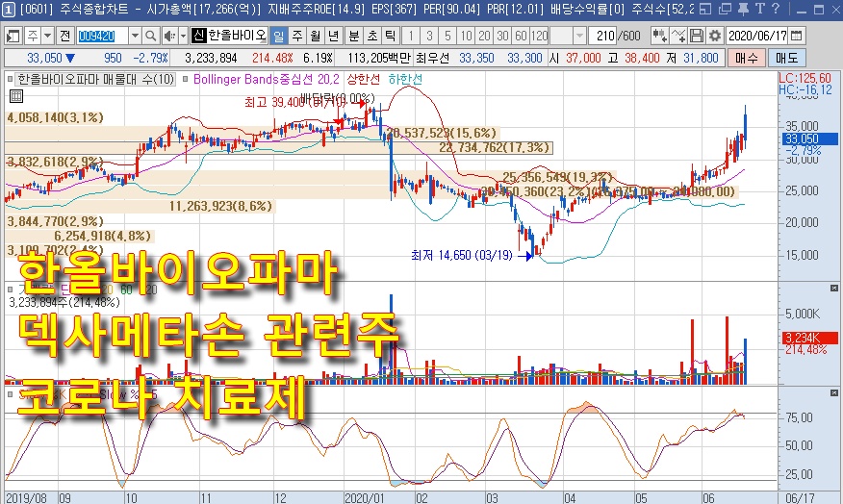This screenshot has height=504, width=843.
Task: Select the 5 interval button
Action: point(447,36)
